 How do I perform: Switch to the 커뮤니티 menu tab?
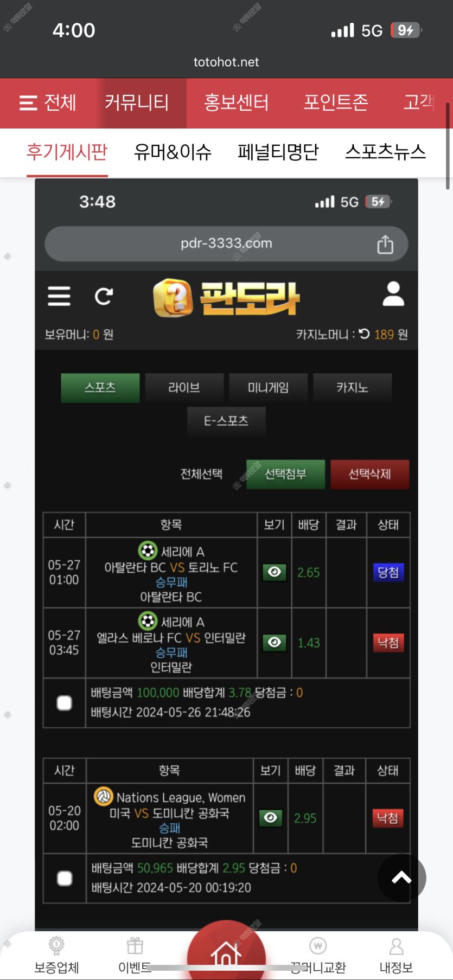tap(137, 103)
